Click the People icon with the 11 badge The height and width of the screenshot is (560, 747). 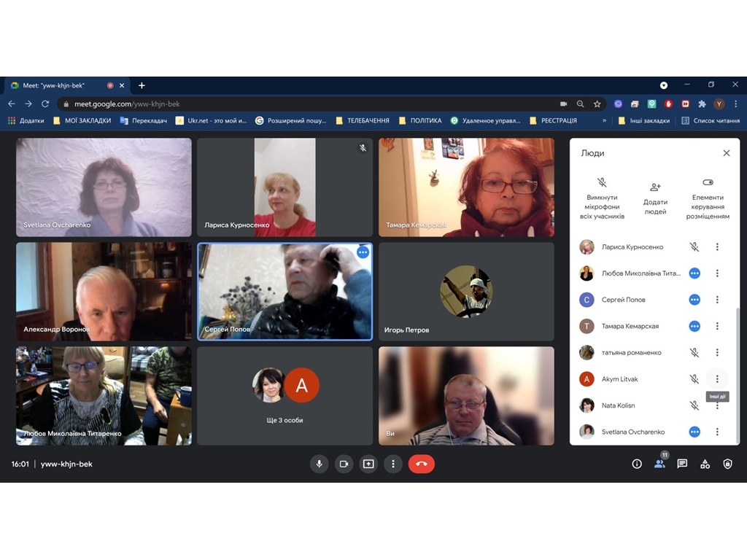pos(659,463)
